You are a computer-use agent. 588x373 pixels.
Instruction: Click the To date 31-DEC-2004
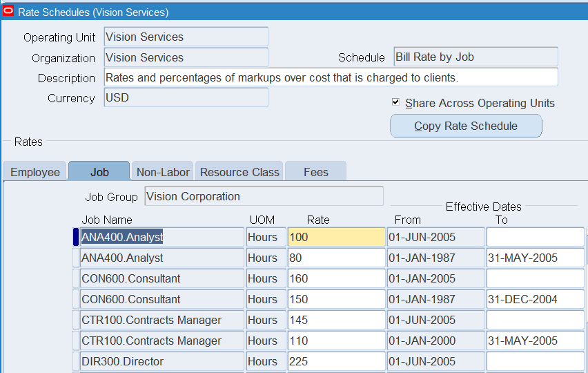coord(535,299)
